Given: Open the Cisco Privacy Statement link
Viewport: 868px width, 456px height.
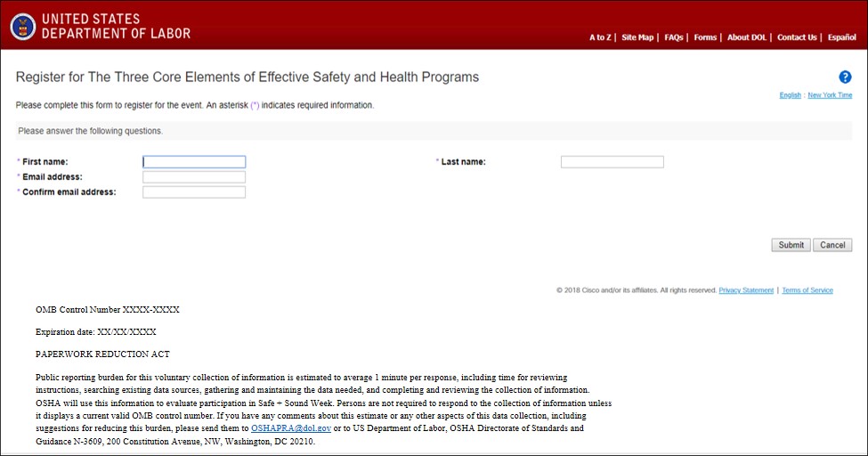Looking at the screenshot, I should coord(746,290).
